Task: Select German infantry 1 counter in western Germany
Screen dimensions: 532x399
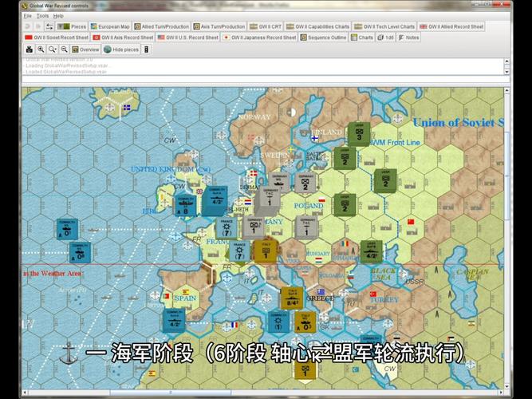Action: (254, 227)
